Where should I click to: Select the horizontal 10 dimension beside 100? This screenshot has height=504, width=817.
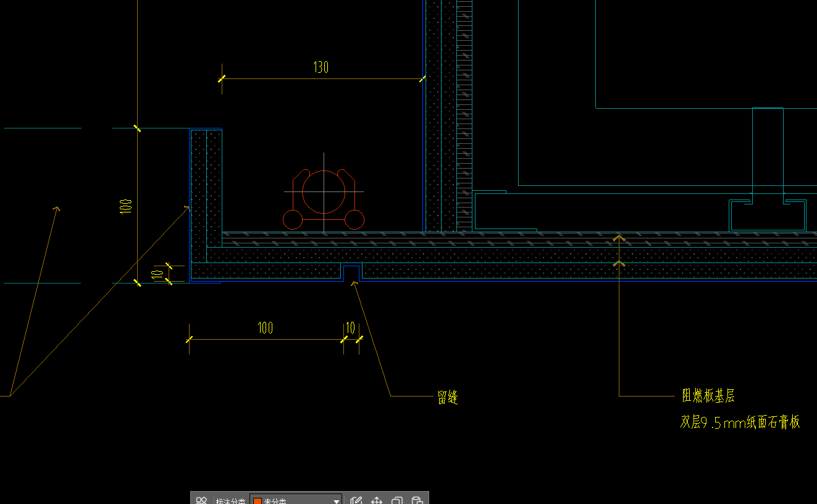pos(350,328)
